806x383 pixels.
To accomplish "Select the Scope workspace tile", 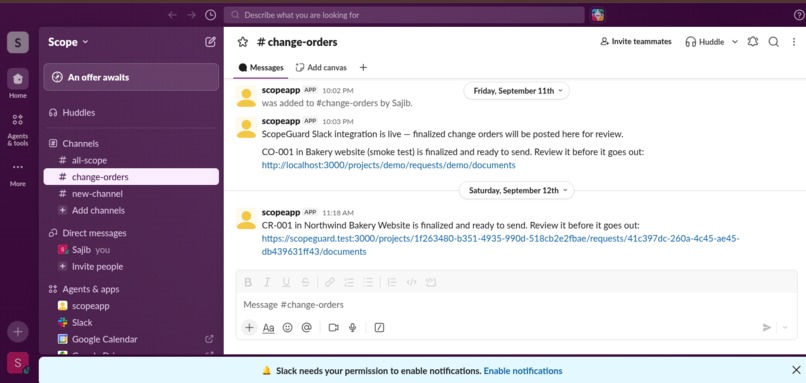I will [17, 42].
